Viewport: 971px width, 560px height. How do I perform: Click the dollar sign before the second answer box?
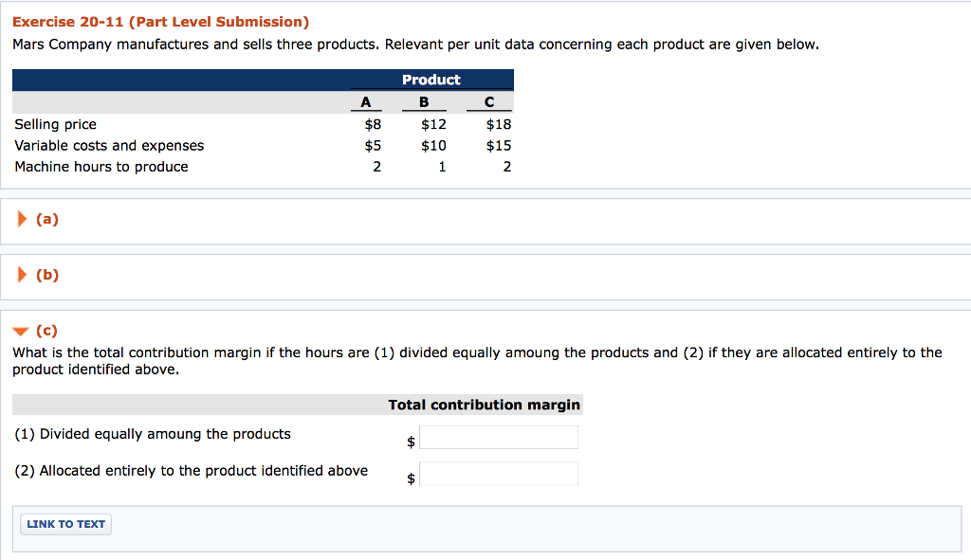412,478
